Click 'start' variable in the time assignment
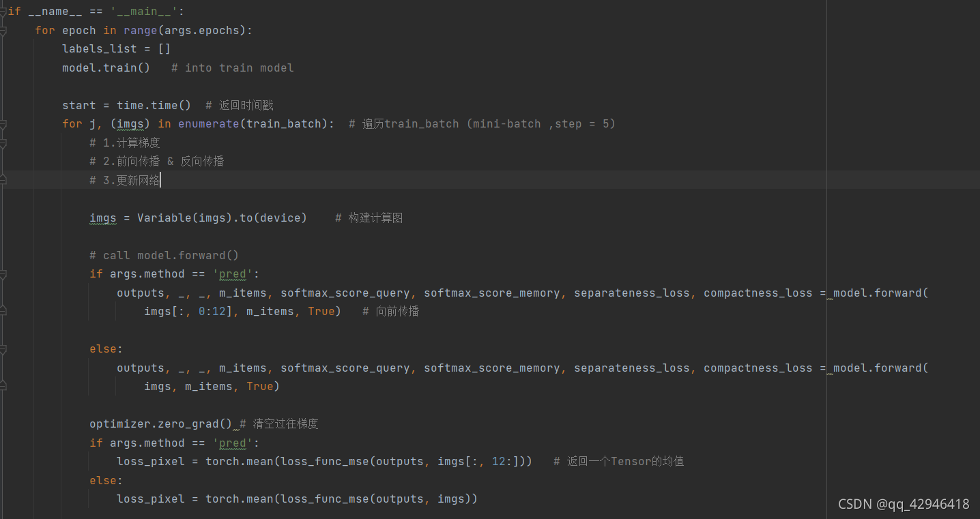Viewport: 980px width, 519px height. click(x=79, y=106)
